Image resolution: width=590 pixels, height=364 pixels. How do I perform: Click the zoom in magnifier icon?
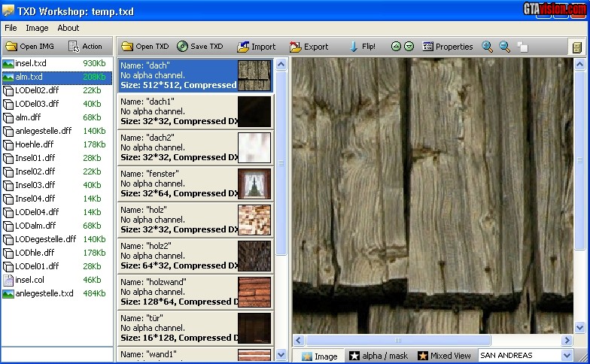point(488,47)
